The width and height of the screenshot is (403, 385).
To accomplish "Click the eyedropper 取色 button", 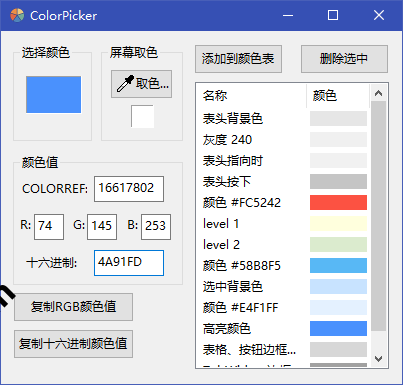I will (x=141, y=84).
